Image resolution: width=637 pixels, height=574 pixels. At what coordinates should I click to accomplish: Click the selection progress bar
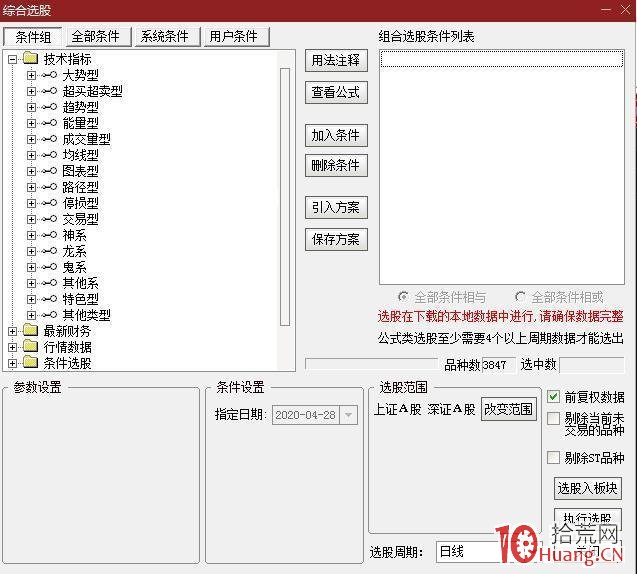pyautogui.click(x=371, y=364)
